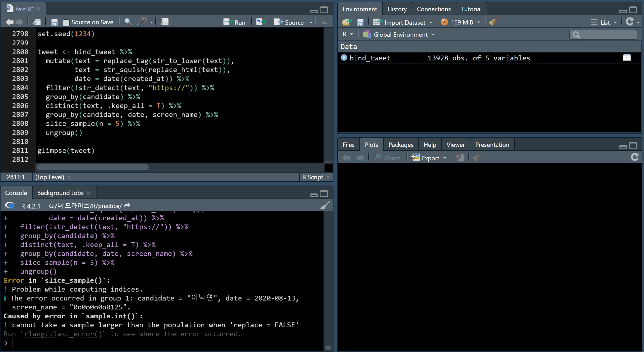
Task: Click the find/replace magnifier icon
Action: coord(128,22)
